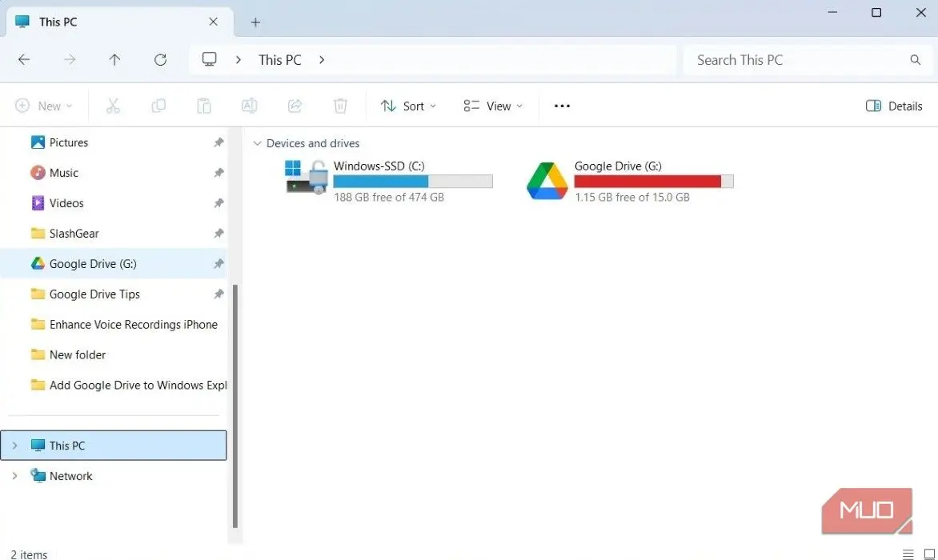Click the '188 GB free of 474 GB' text
Screen dimensions: 938x560
pyautogui.click(x=389, y=198)
